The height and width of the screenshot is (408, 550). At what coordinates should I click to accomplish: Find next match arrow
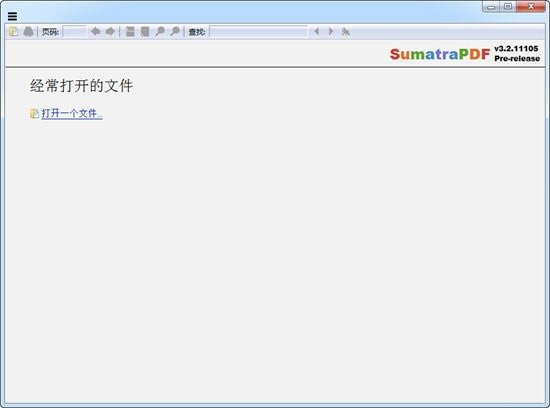tap(331, 32)
